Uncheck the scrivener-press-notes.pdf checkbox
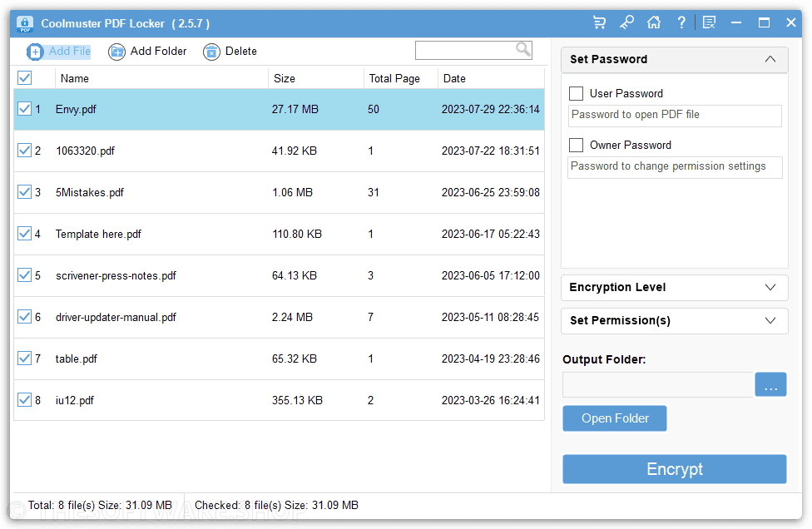Viewport: 812px width, 529px height. click(24, 274)
